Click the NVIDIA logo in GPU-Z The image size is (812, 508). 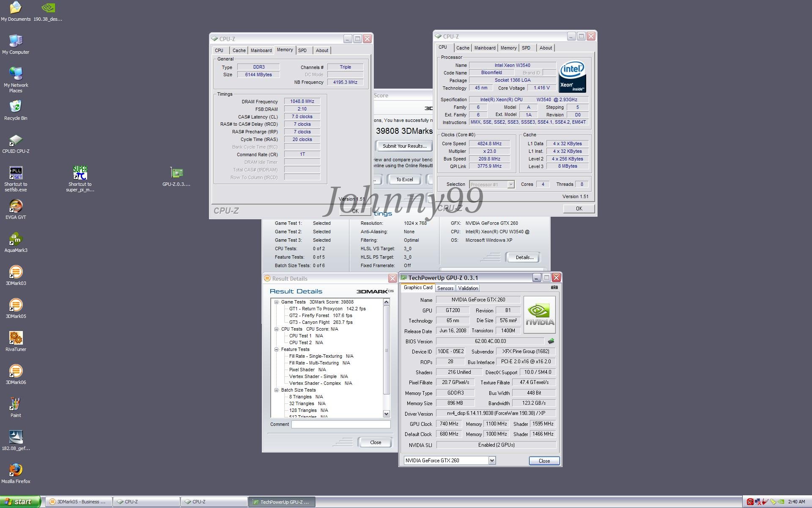(540, 315)
